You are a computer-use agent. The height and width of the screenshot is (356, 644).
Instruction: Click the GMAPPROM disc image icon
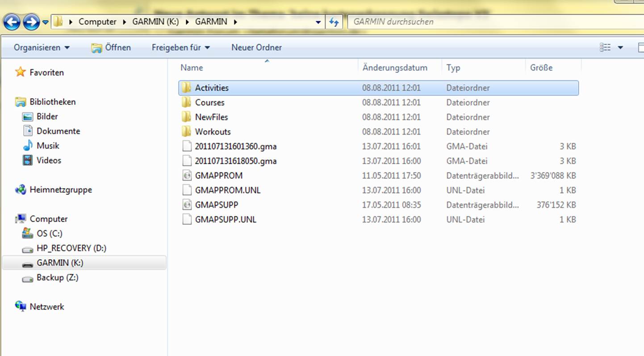[x=187, y=176]
